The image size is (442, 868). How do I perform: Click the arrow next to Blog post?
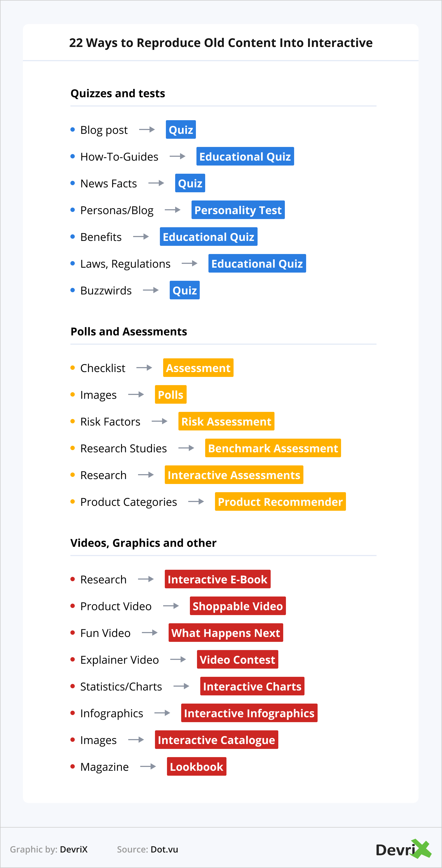147,129
